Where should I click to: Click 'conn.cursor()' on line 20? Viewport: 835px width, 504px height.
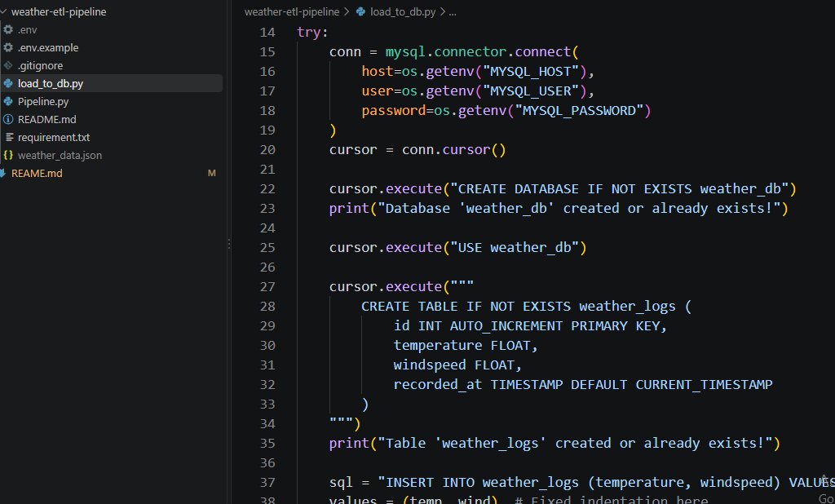[x=453, y=150]
